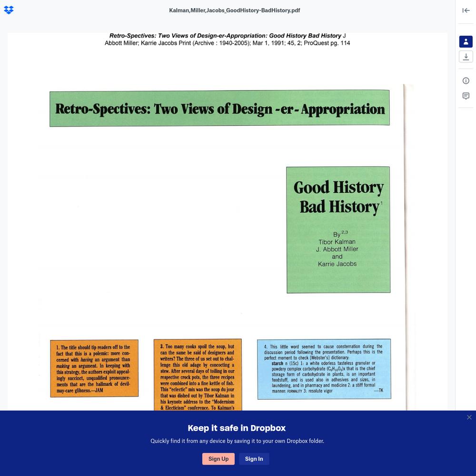This screenshot has height=476, width=476.
Task: Click author name Tibor Kalman
Action: [337, 242]
